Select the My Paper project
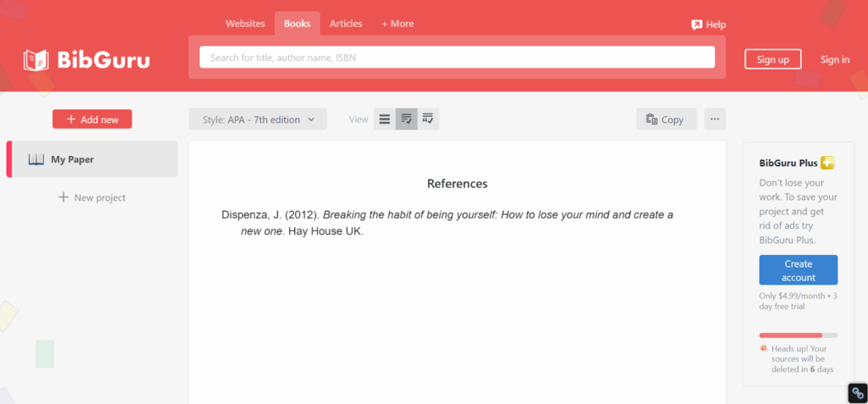This screenshot has width=868, height=404. click(x=92, y=159)
